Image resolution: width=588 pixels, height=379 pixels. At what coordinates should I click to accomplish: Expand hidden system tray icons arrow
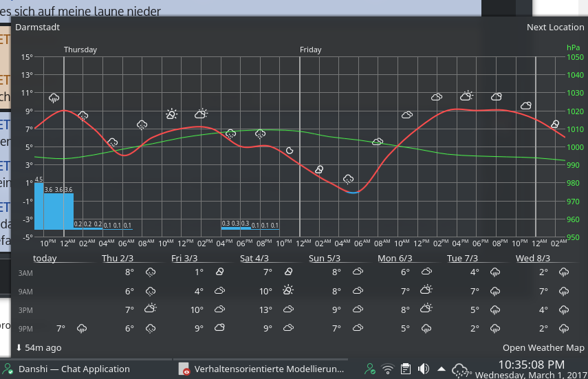442,369
